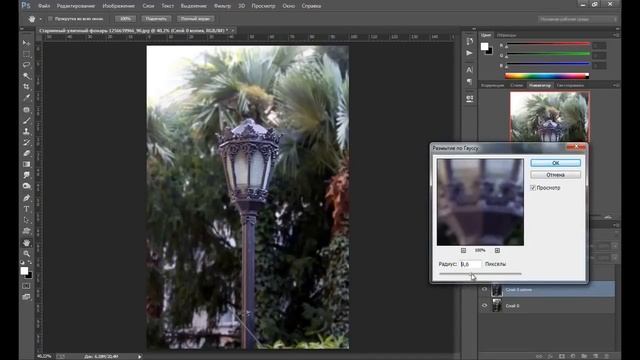Zoom in in Gaussian Blur preview
This screenshot has height=360, width=640.
tap(497, 250)
